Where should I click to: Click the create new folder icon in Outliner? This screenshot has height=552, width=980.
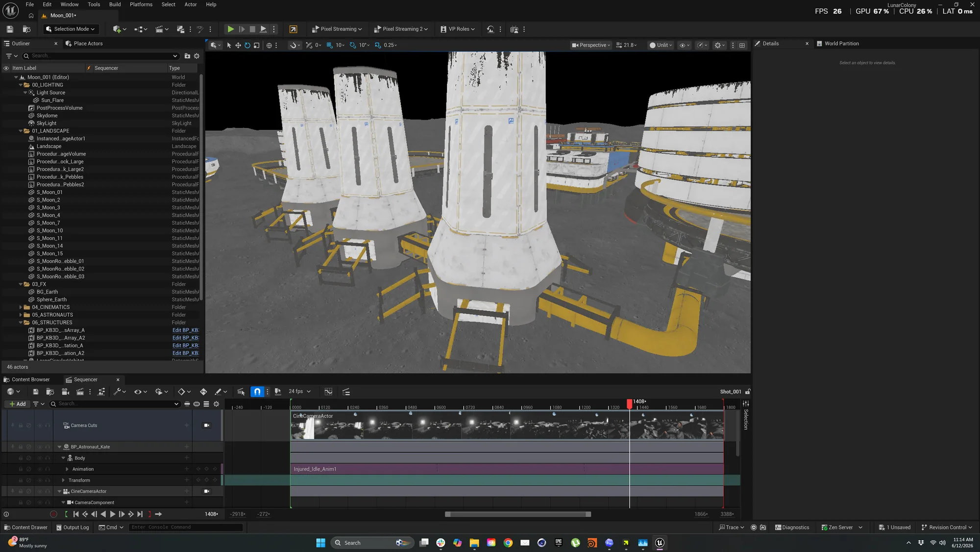tap(187, 56)
